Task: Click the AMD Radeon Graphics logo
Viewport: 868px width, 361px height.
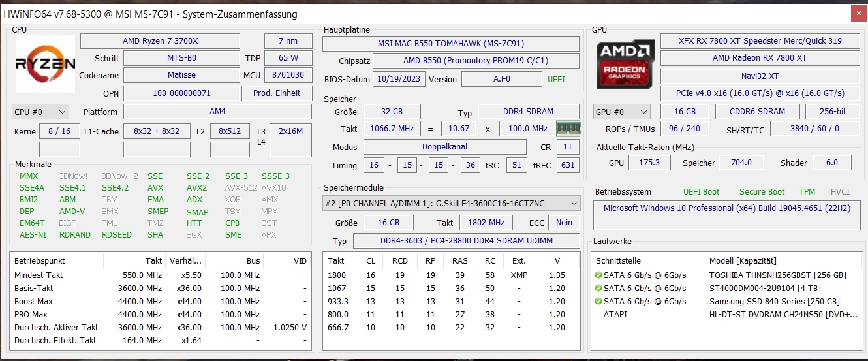Action: (x=626, y=64)
